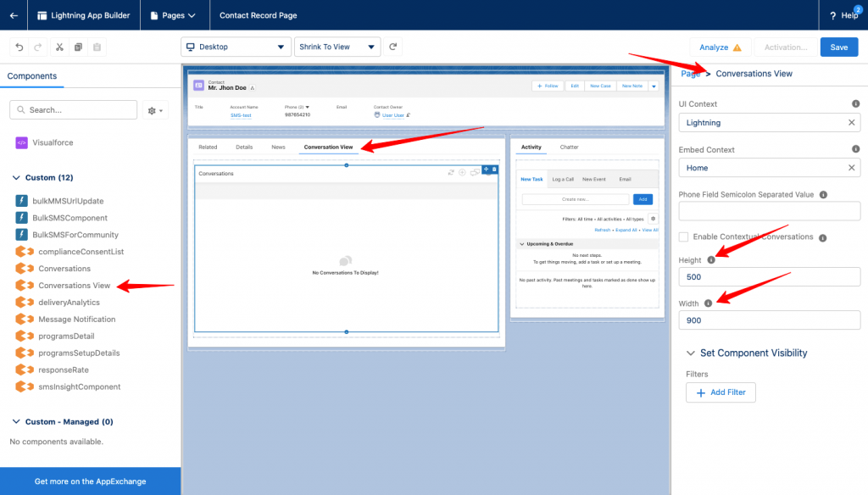Click info icon next to Height
The width and height of the screenshot is (868, 495).
pos(710,260)
